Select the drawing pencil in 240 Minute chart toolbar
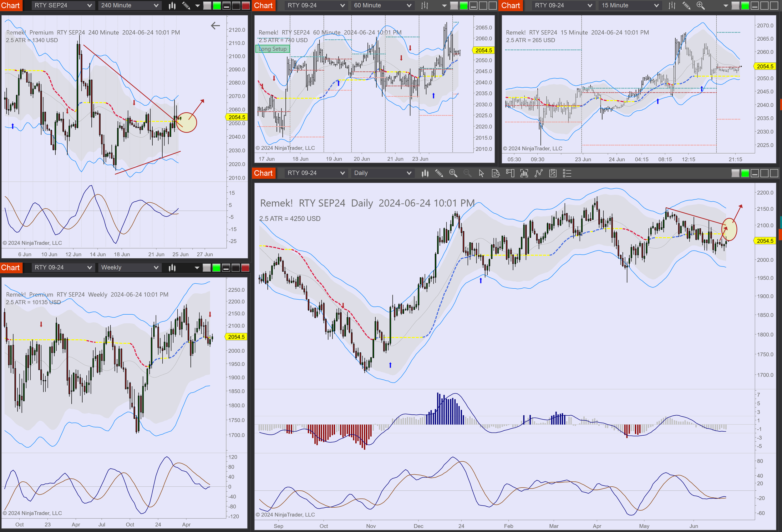 186,5
